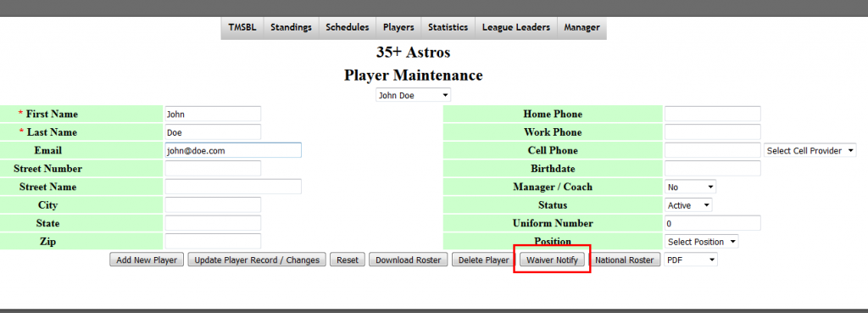Viewport: 868px width, 313px height.
Task: Click the Reset button
Action: point(348,260)
